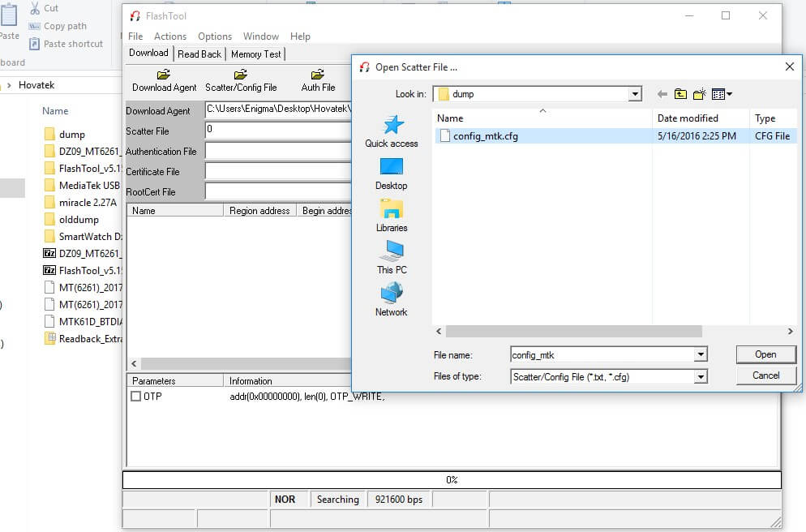The image size is (806, 532).
Task: Click the Open Scatter File dialog icon
Action: 364,67
